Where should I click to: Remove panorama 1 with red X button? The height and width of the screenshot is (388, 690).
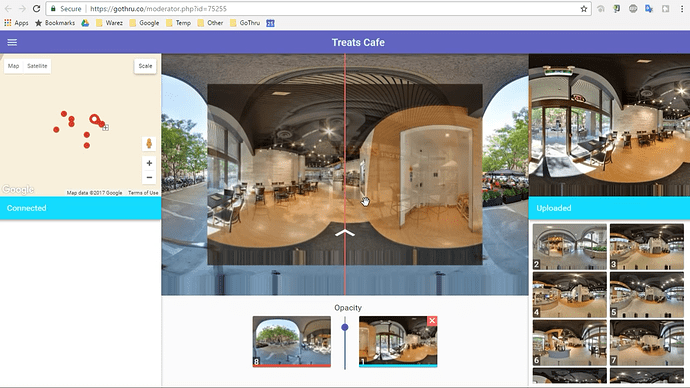(432, 321)
